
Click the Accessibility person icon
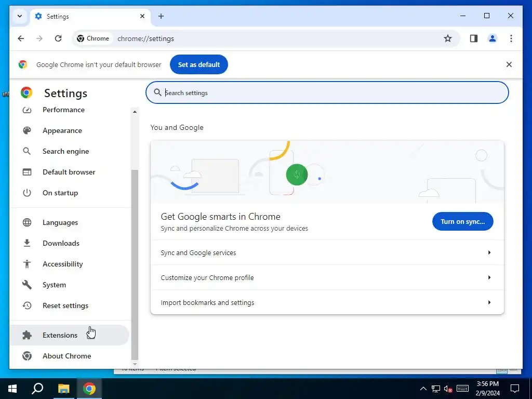(x=27, y=264)
